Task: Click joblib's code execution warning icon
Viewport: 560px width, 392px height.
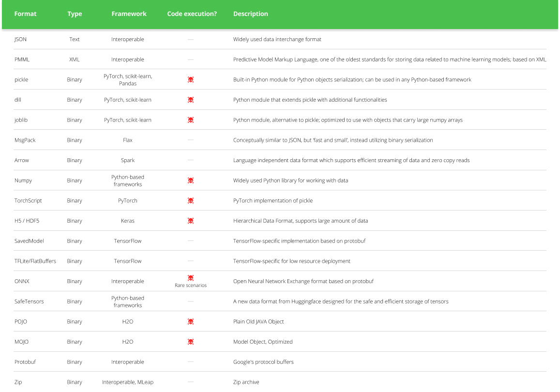Action: click(x=191, y=120)
